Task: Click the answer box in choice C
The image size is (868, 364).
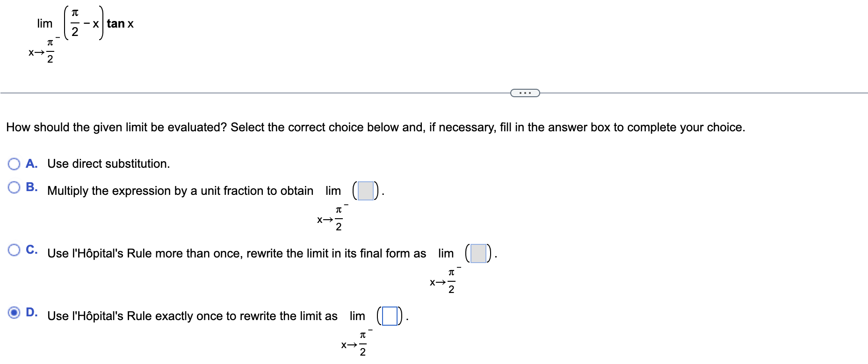Action: (478, 254)
